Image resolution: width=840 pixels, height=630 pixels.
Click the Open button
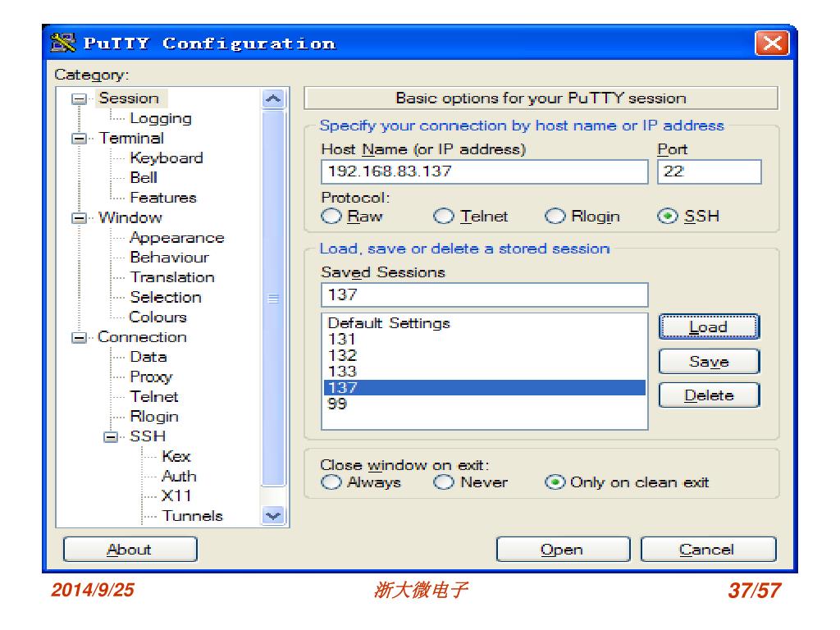563,549
